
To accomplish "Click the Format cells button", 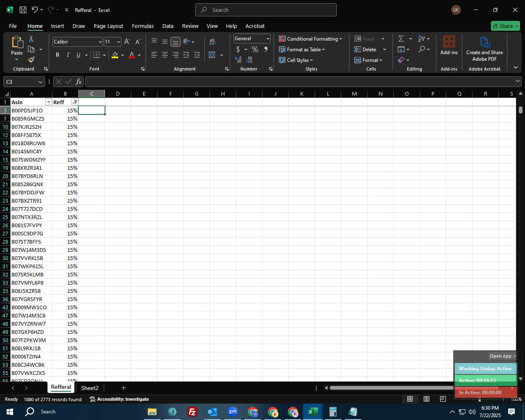I will [368, 60].
